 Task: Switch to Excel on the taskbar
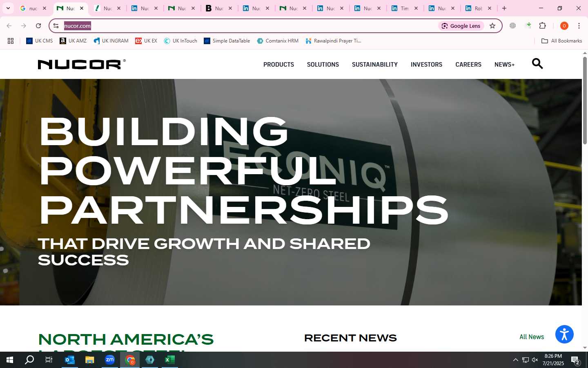pos(170,360)
